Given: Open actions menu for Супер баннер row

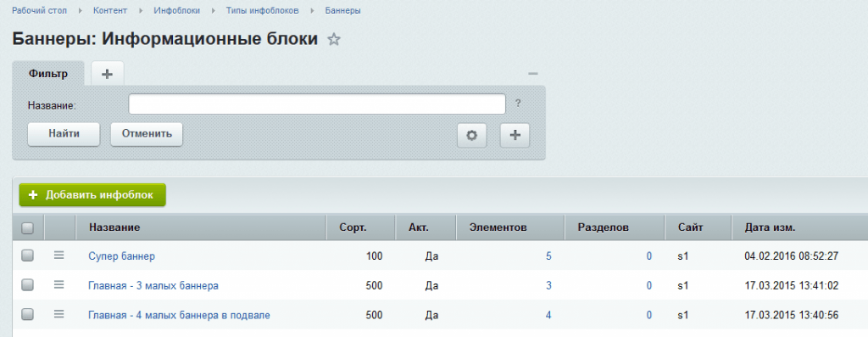Looking at the screenshot, I should (58, 255).
